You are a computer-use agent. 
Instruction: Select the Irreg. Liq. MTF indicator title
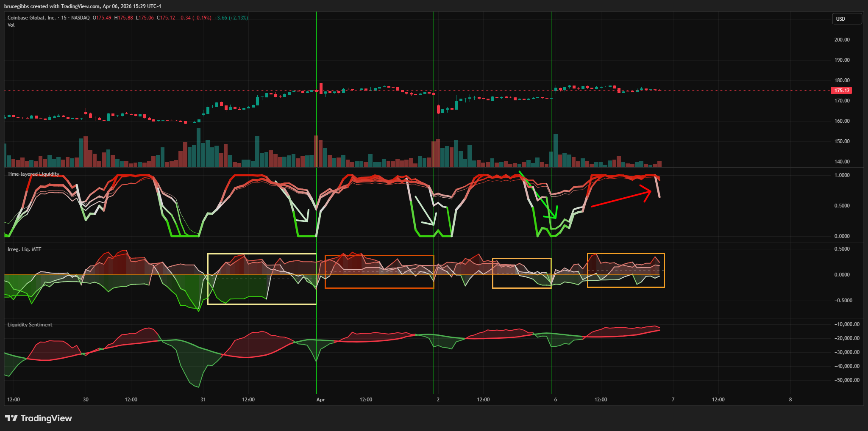tap(24, 249)
